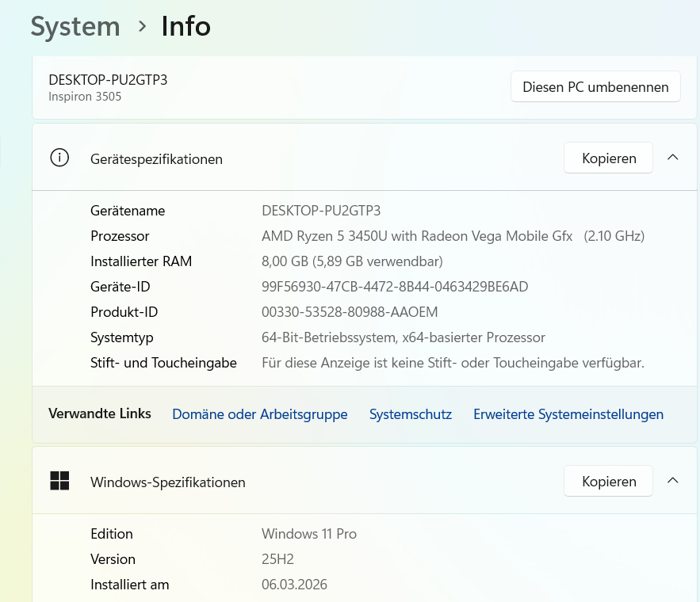Open the System breadcrumb link
This screenshot has height=602, width=700.
click(75, 26)
